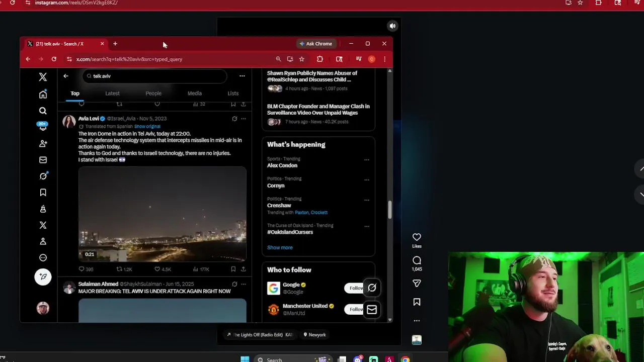This screenshot has width=644, height=362.
Task: Click the telk aviv search field
Action: point(155,76)
